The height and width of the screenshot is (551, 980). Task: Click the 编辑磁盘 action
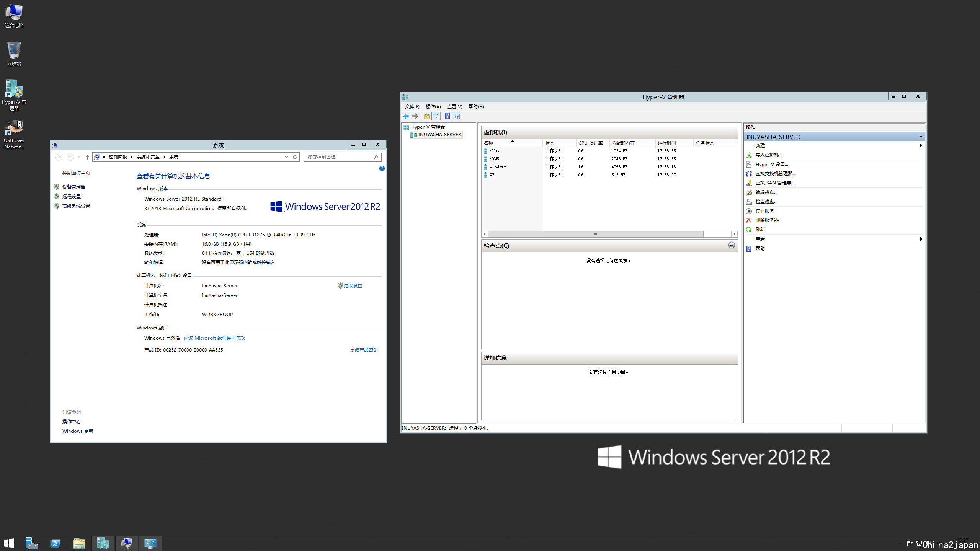tap(766, 192)
